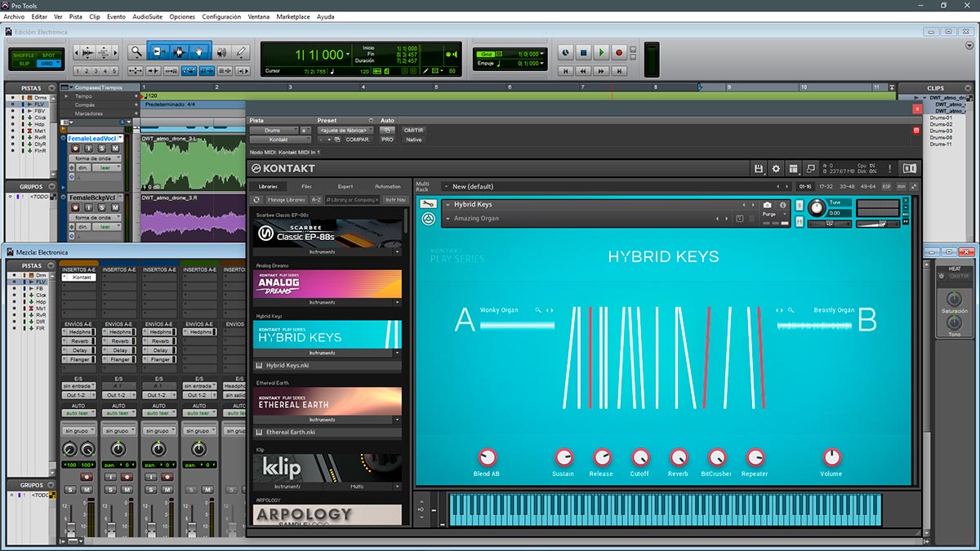Switch to the Files tab in Kontakt browser
The width and height of the screenshot is (980, 551).
(306, 187)
